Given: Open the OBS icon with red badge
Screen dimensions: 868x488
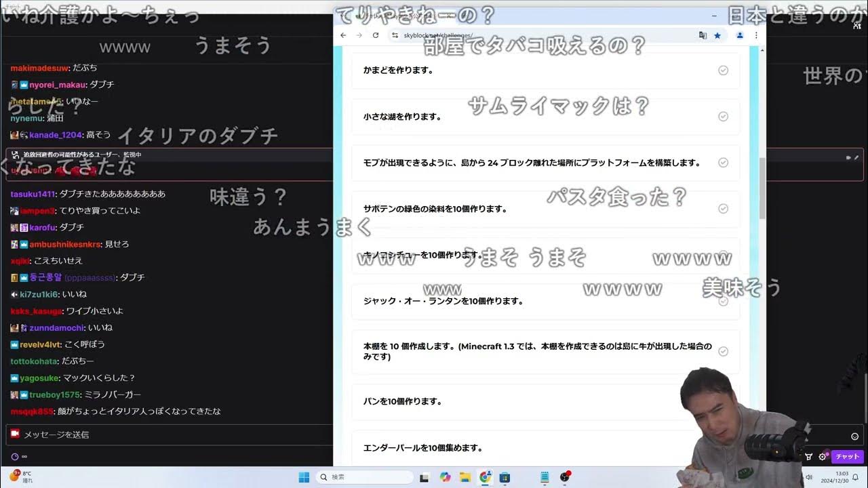Looking at the screenshot, I should point(565,477).
